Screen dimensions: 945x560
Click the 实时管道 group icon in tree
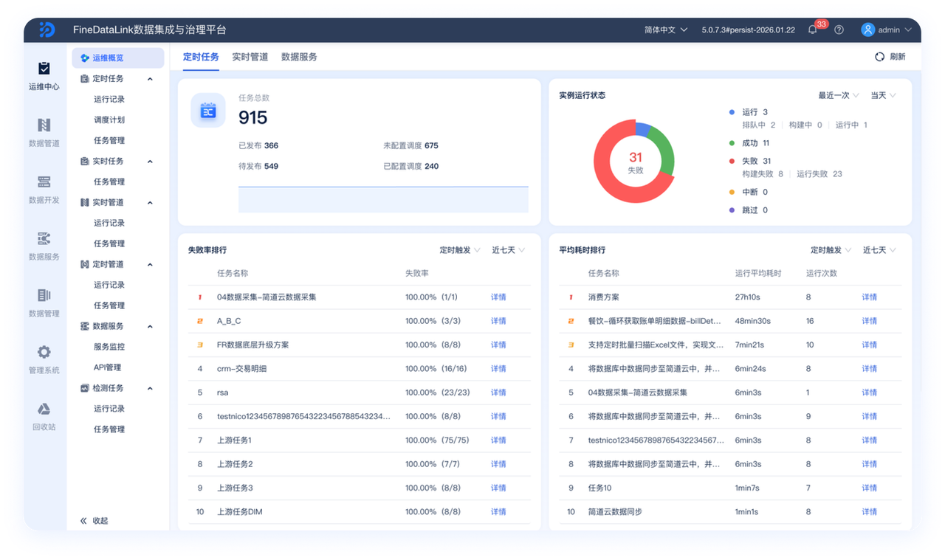tap(85, 203)
